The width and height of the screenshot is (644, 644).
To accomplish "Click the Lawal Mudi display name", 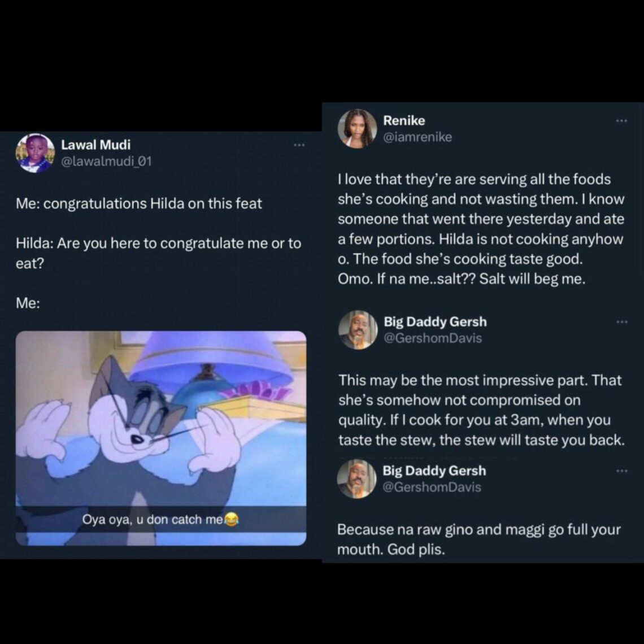I will click(95, 145).
